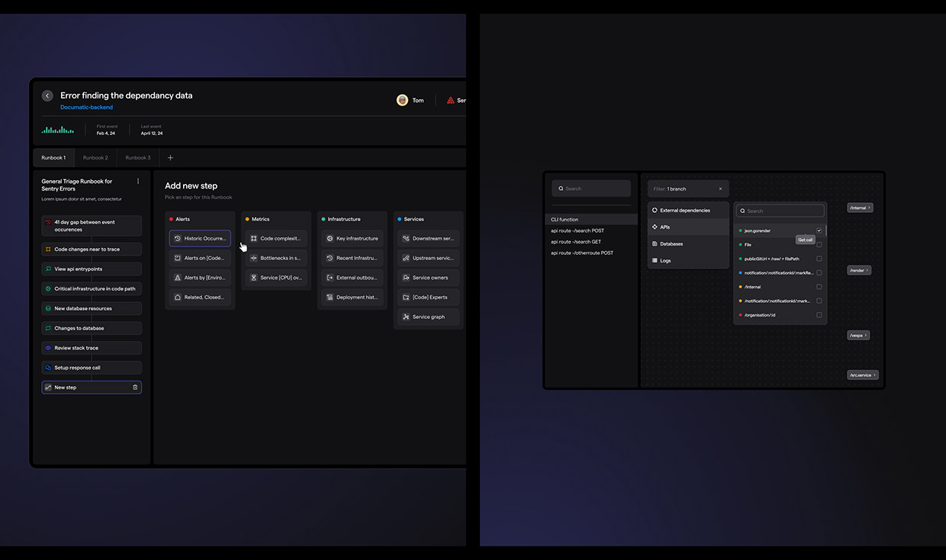
Task: Click the Alerts by Environment warning icon
Action: tap(178, 278)
